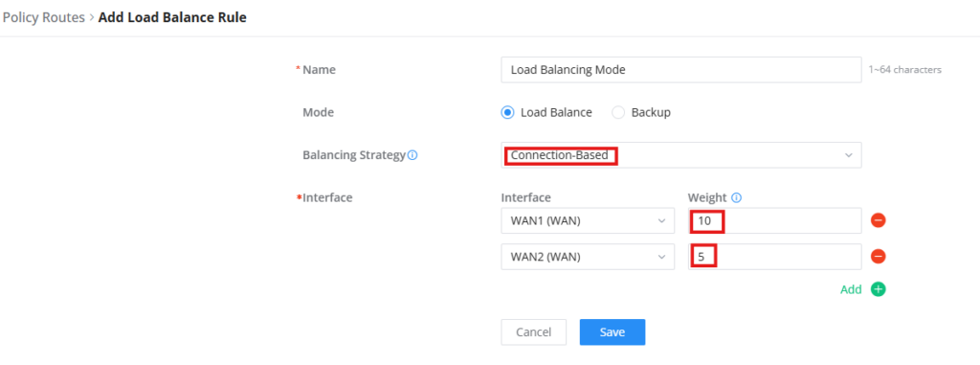
Task: Open the WAN2 (WAN) interface dropdown
Action: (x=588, y=257)
